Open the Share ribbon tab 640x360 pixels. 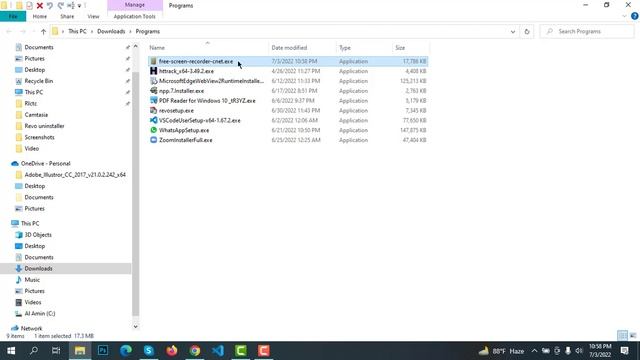tap(67, 16)
